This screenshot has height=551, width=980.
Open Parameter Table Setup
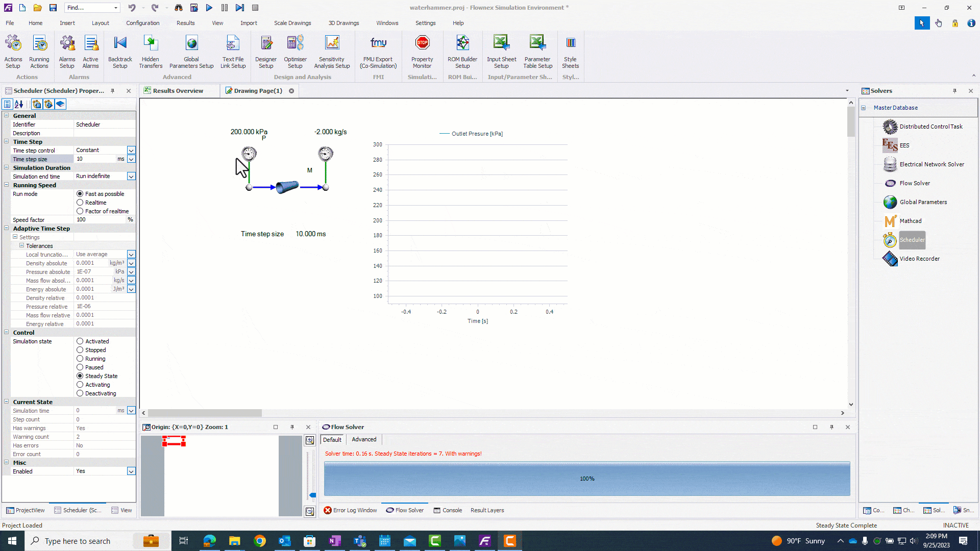coord(537,52)
